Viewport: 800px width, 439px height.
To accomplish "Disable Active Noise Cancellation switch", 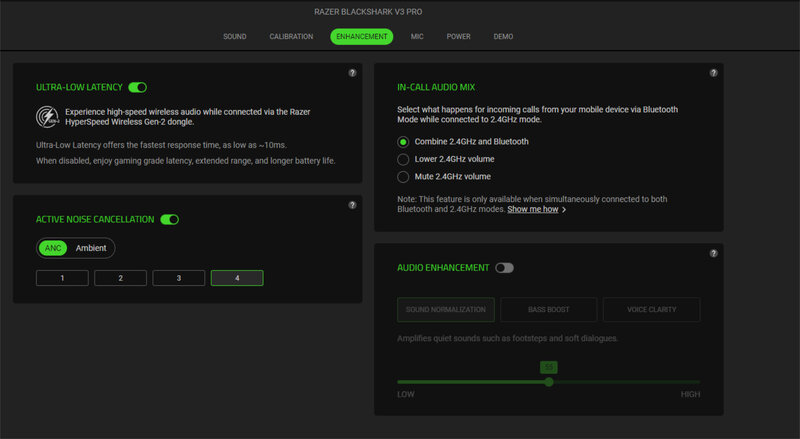I will [x=169, y=220].
